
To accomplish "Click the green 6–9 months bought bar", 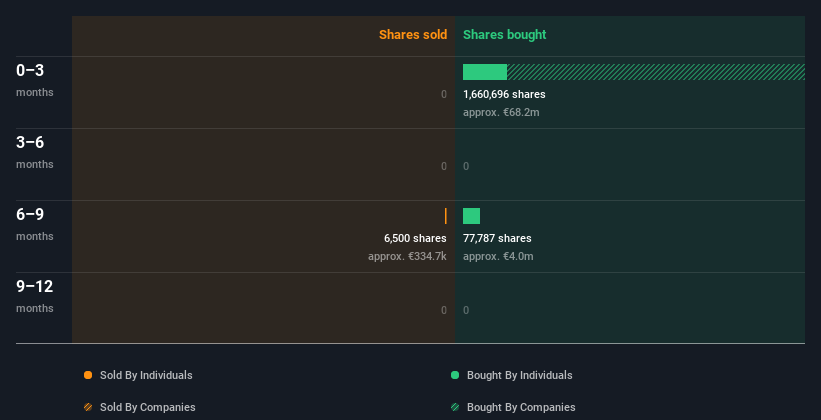I will pos(471,216).
